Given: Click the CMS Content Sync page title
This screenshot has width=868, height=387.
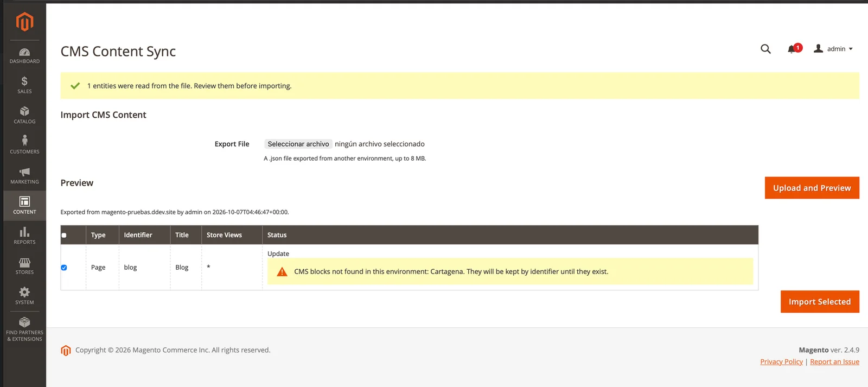Looking at the screenshot, I should [118, 52].
